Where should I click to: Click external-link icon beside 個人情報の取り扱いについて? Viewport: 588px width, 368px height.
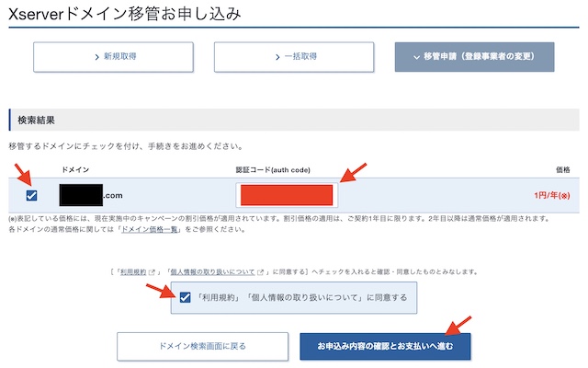[261, 272]
